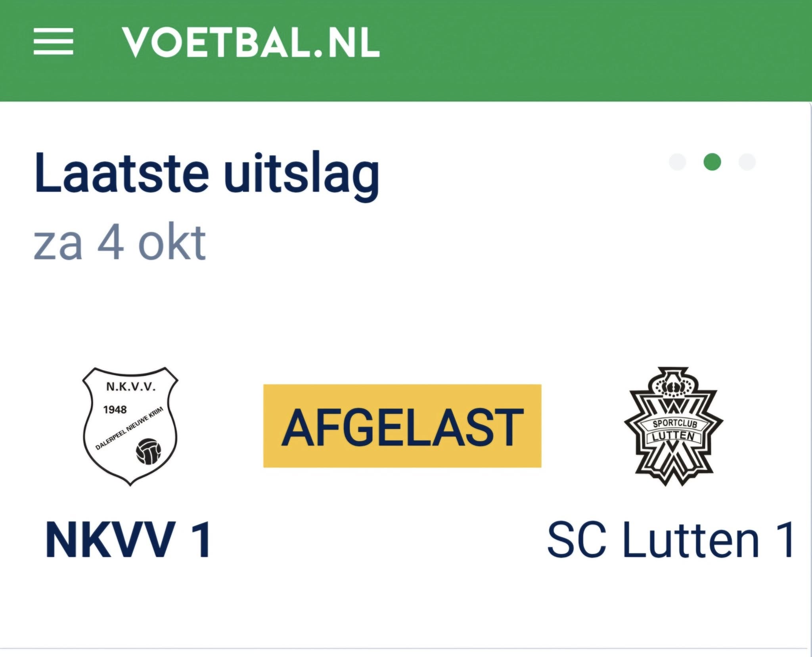
Task: Select the za 4 okt match date
Action: point(120,242)
